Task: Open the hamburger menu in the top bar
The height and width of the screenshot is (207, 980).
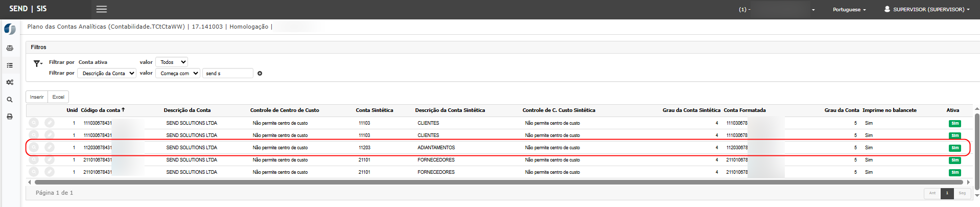Action: (102, 9)
